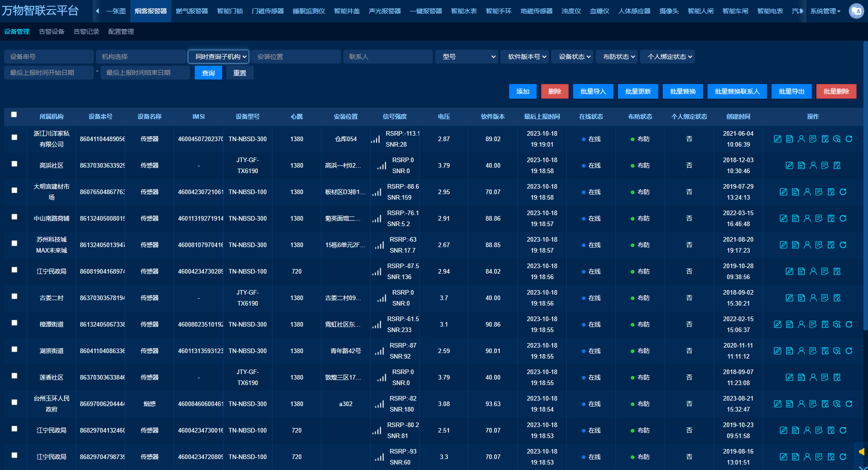Edit the 湖滨街道 device row
Screen dimensions: 868x470
point(777,351)
